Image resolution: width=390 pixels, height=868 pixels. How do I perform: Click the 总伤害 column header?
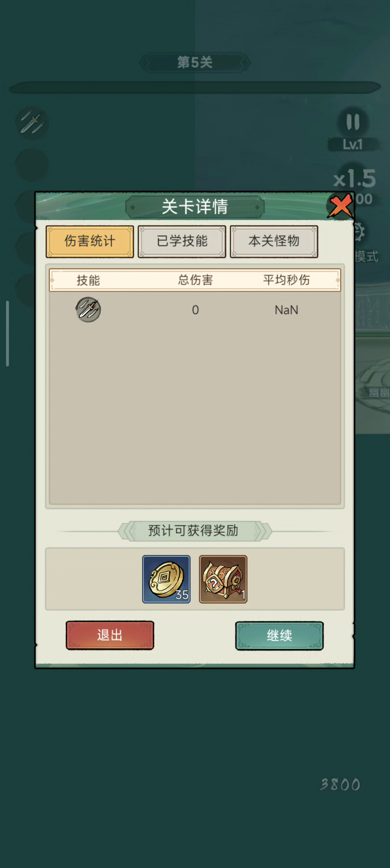[195, 280]
